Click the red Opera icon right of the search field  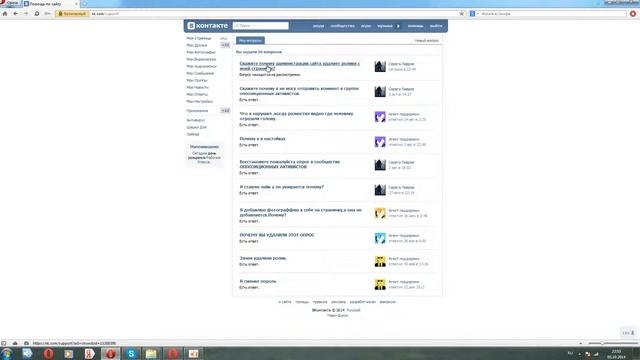pos(633,13)
